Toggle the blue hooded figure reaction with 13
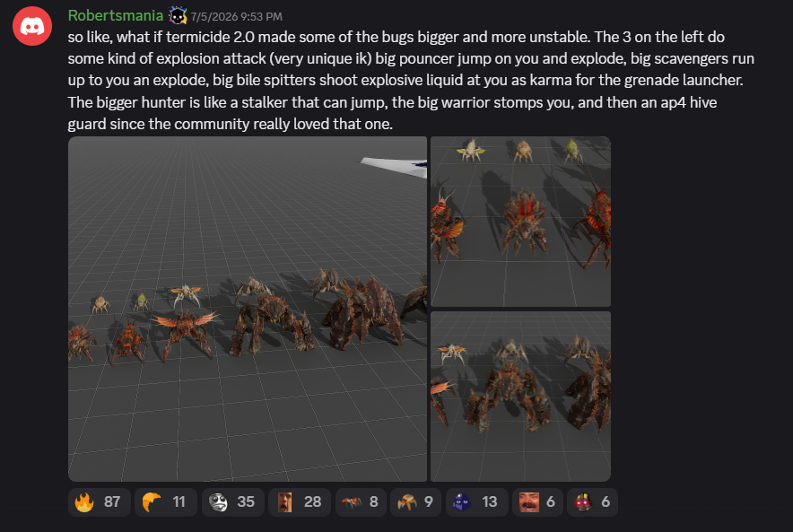Viewport: 793px width, 532px height. (x=476, y=502)
